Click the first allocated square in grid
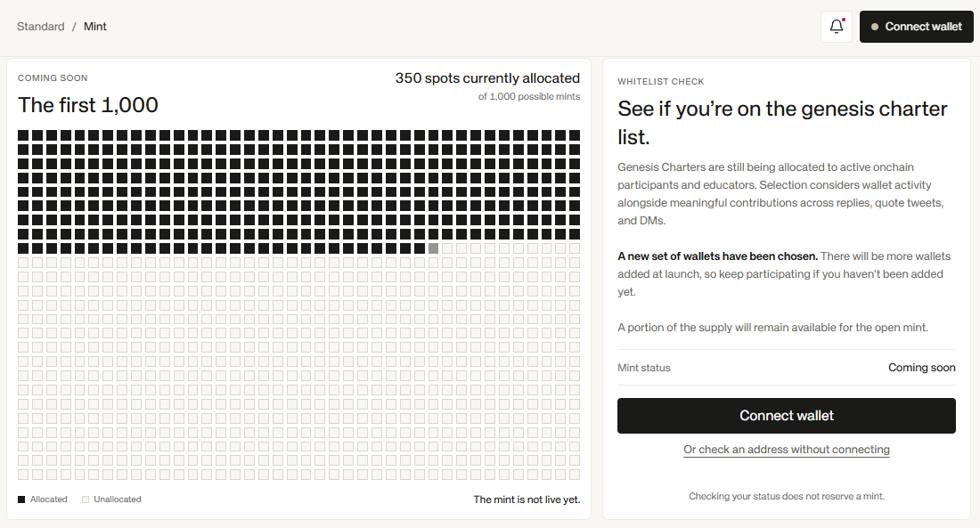 coord(23,135)
